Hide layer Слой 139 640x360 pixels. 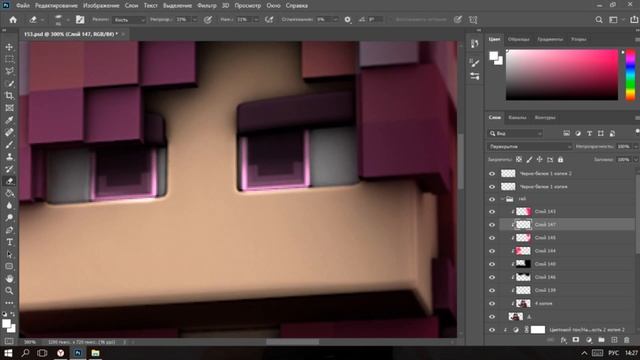[492, 290]
